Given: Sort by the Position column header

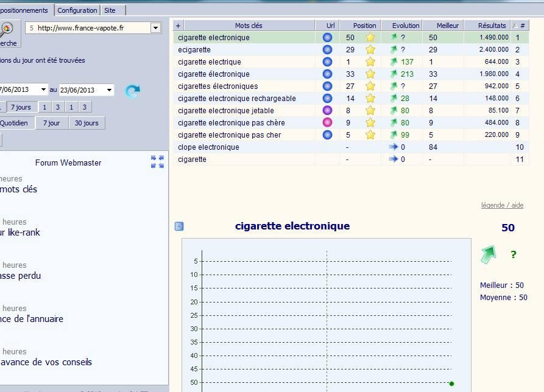Looking at the screenshot, I should click(360, 26).
